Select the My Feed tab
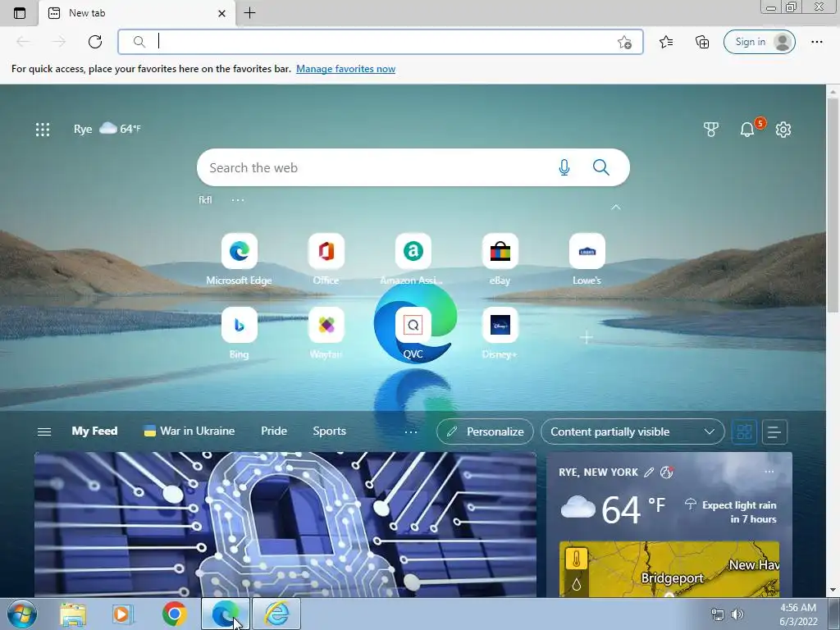 pyautogui.click(x=94, y=431)
